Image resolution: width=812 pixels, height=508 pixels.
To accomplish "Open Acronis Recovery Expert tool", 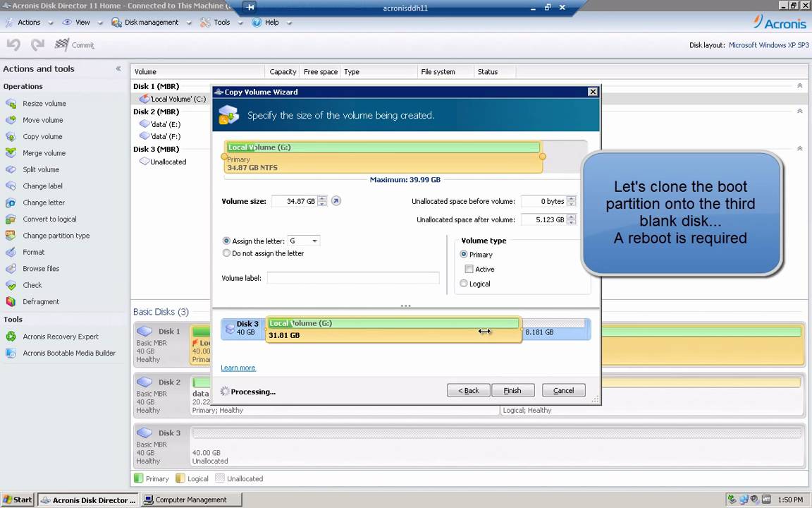I will click(11, 337).
